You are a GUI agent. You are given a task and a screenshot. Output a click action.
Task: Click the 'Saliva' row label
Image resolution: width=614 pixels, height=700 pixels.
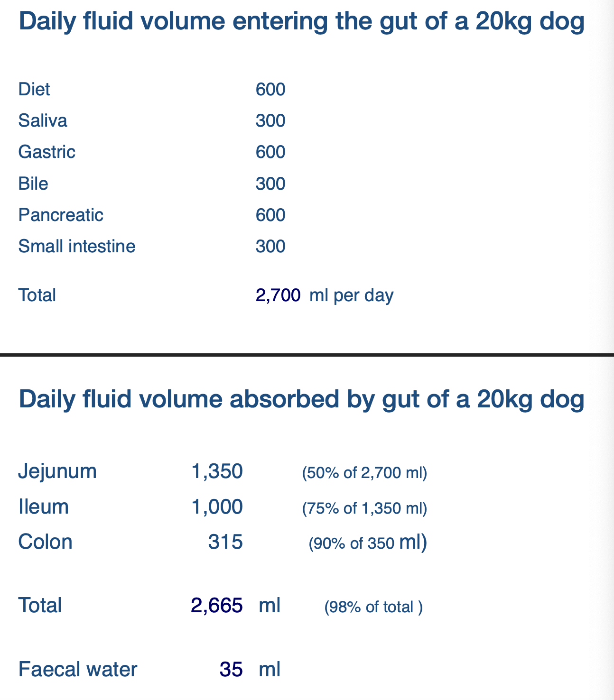pos(43,120)
